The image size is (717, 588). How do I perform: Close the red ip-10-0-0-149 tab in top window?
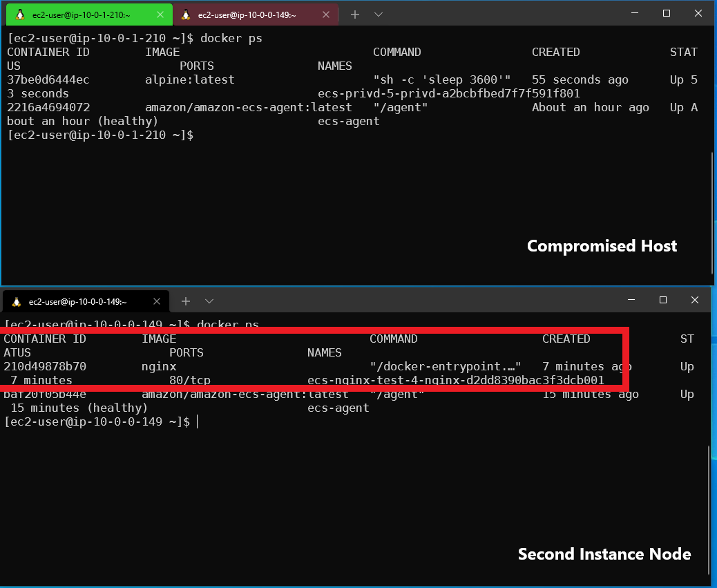coord(325,15)
